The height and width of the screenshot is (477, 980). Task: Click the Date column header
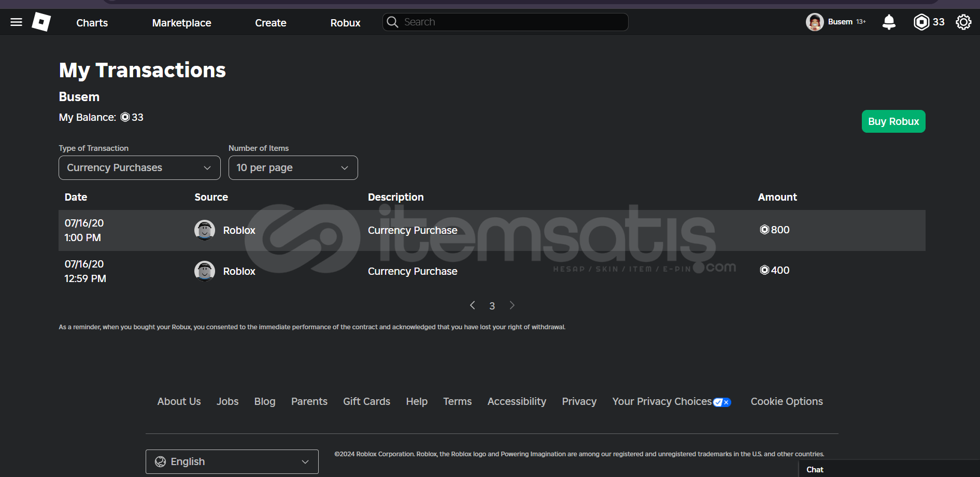(76, 197)
